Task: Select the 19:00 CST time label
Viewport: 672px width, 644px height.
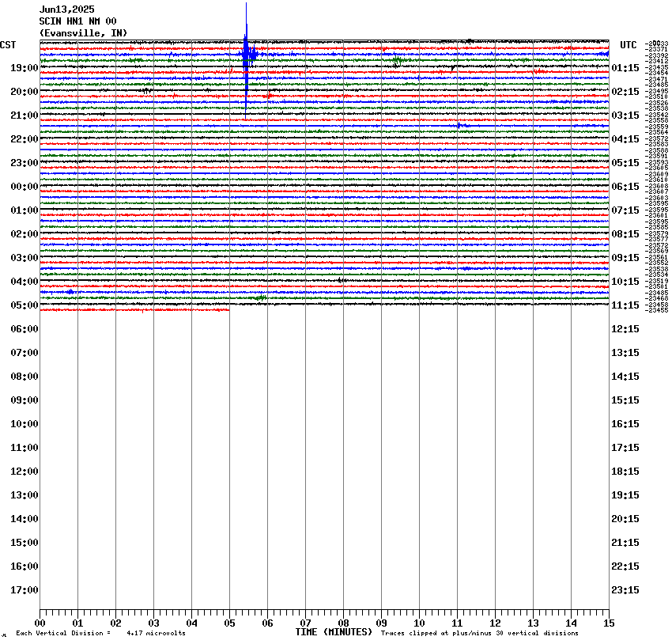Action: point(25,68)
